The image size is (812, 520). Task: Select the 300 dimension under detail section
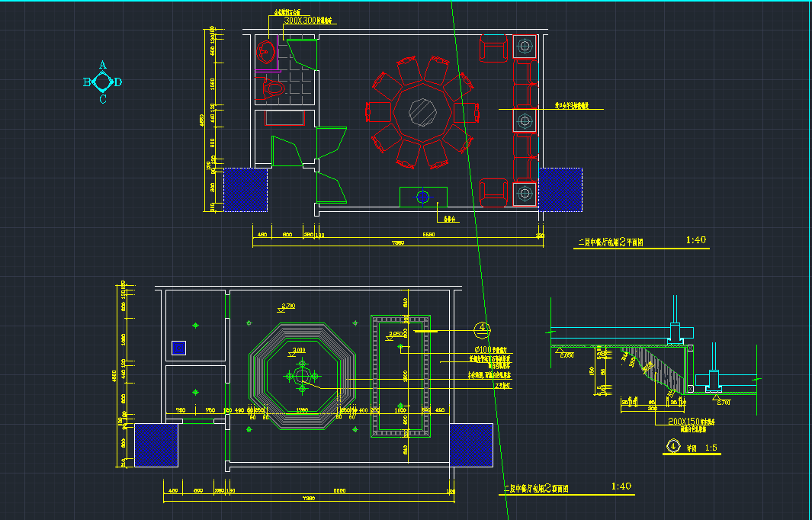pos(653,409)
